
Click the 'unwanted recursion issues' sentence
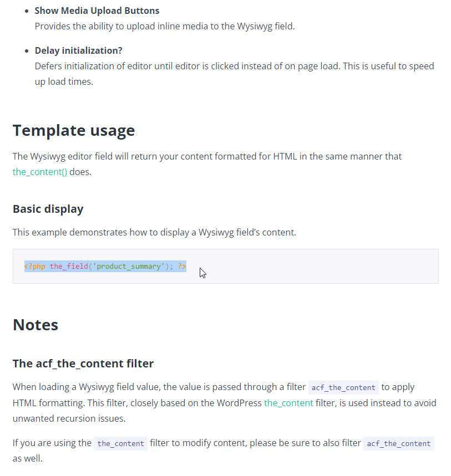click(x=69, y=418)
